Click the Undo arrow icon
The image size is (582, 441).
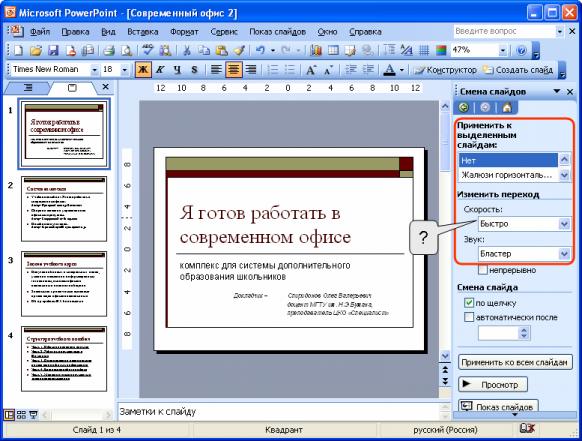pos(260,50)
